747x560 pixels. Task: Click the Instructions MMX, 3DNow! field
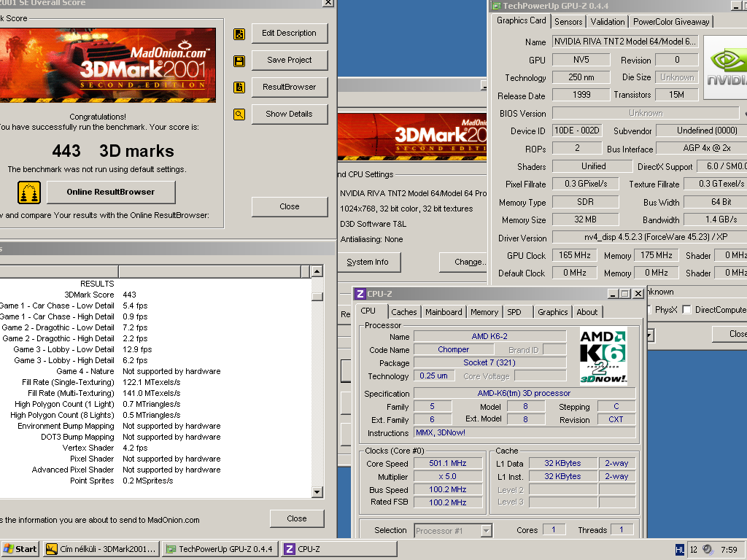[525, 433]
